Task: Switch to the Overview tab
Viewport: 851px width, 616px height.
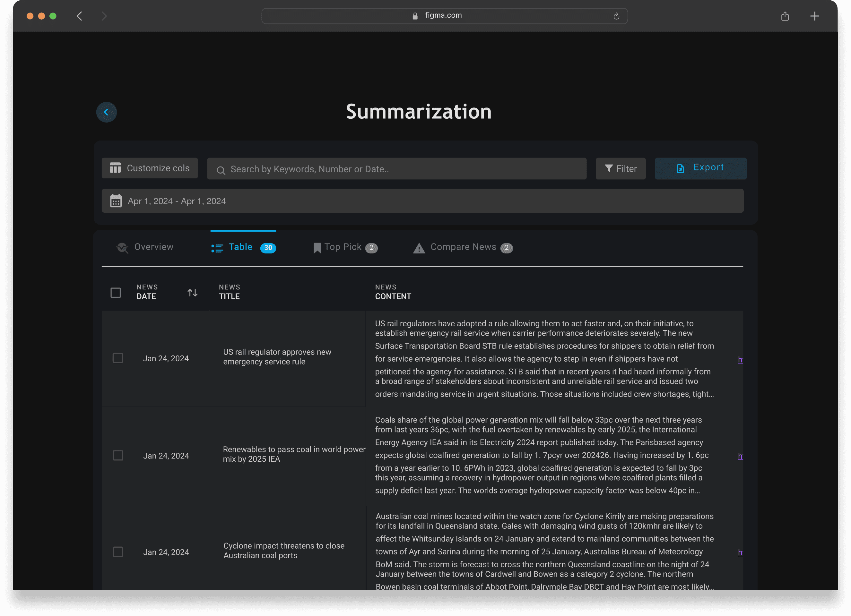Action: [145, 247]
